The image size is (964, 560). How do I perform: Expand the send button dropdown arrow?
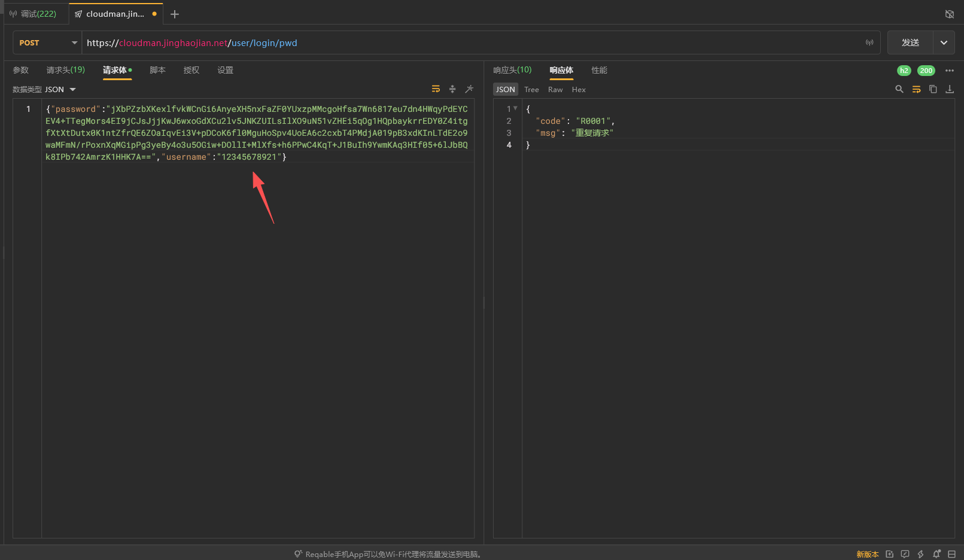[x=944, y=43]
